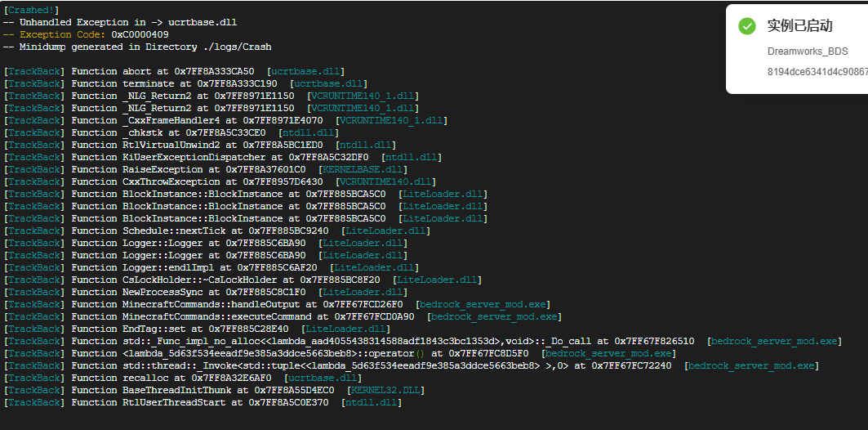
Task: Select the MinecraftCommands::executeCommand line
Action: [x=283, y=316]
